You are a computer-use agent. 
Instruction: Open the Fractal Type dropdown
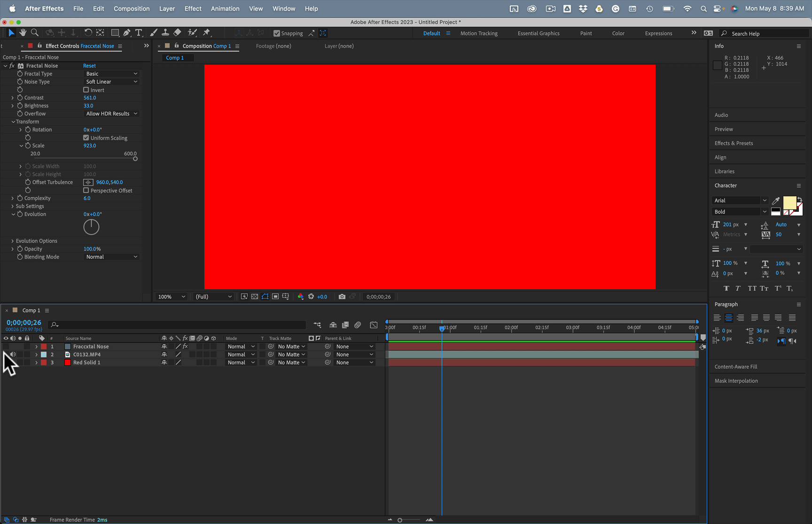pyautogui.click(x=112, y=74)
